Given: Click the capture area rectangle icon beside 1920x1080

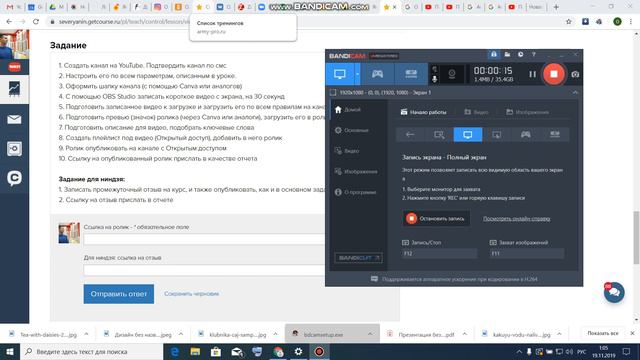Looking at the screenshot, I should coord(333,93).
